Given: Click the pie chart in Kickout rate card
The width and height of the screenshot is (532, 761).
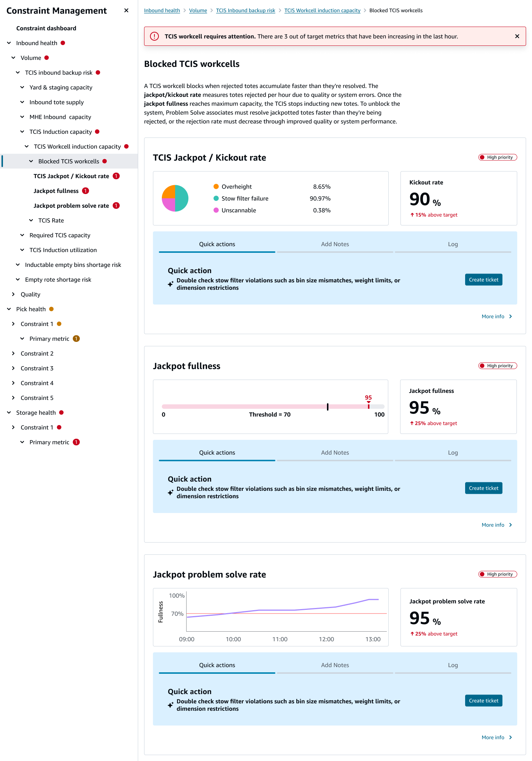Looking at the screenshot, I should tap(175, 198).
